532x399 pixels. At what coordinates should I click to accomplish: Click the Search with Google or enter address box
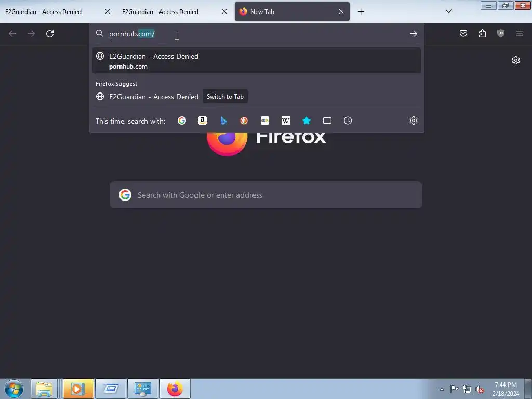click(266, 195)
